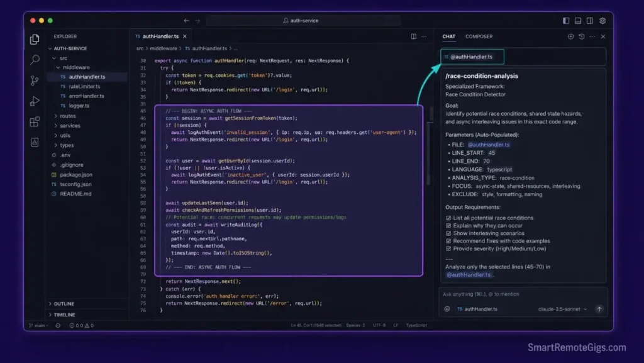Open Extensions view in activity bar
This screenshot has width=644, height=363.
pyautogui.click(x=35, y=121)
